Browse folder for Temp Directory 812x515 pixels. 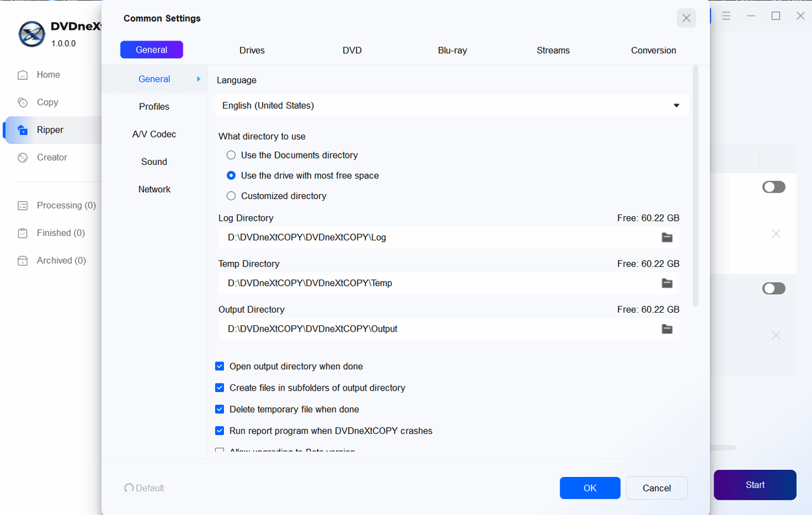(667, 283)
